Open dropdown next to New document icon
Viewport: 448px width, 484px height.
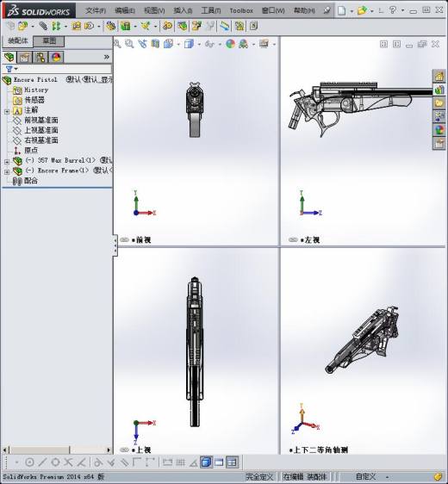352,11
